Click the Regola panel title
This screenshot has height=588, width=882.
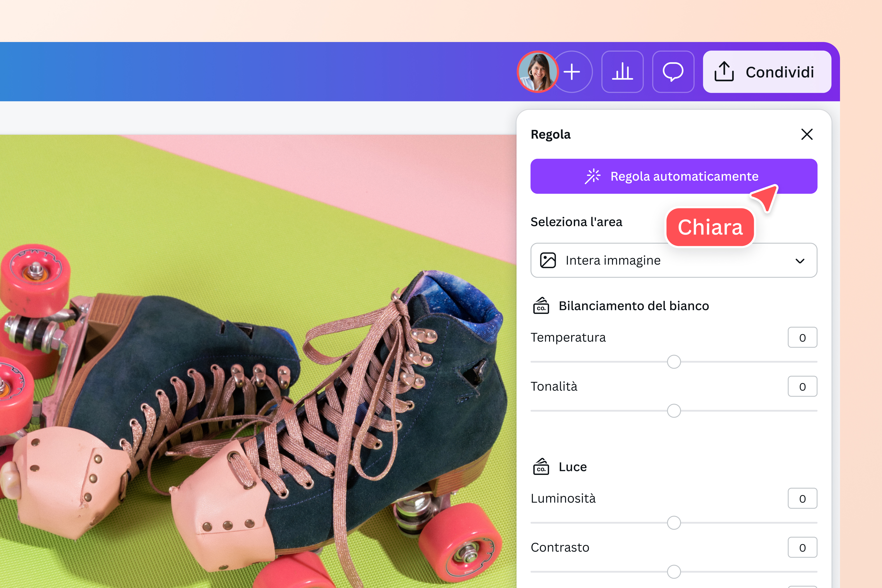[x=551, y=135]
